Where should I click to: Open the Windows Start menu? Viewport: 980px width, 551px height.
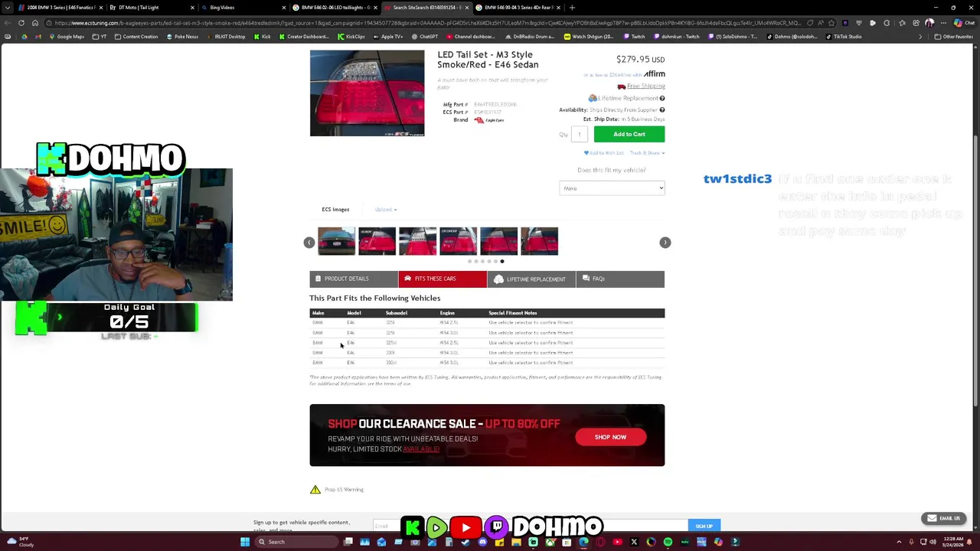click(x=245, y=542)
